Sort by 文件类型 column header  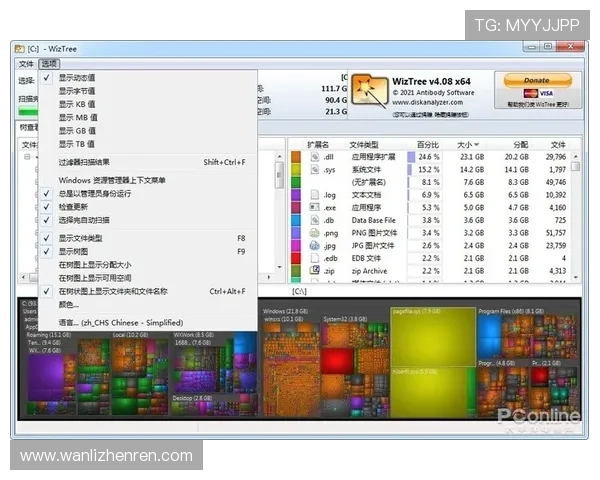(x=364, y=145)
